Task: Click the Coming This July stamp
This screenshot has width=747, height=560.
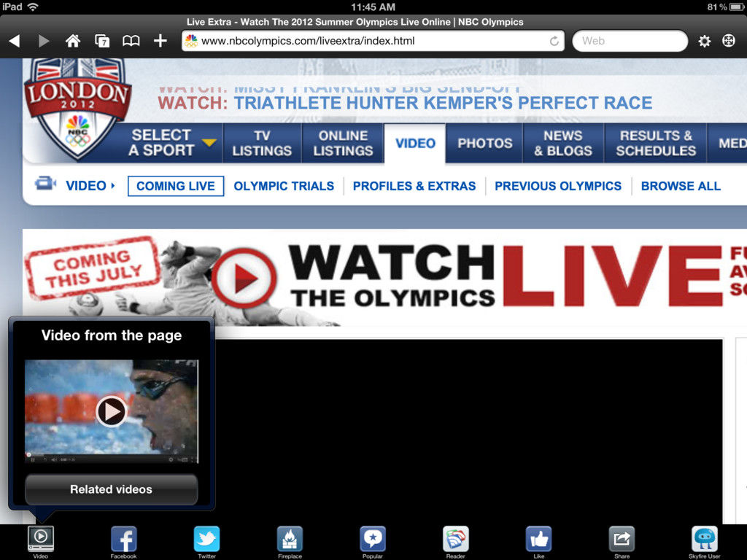Action: pos(93,268)
